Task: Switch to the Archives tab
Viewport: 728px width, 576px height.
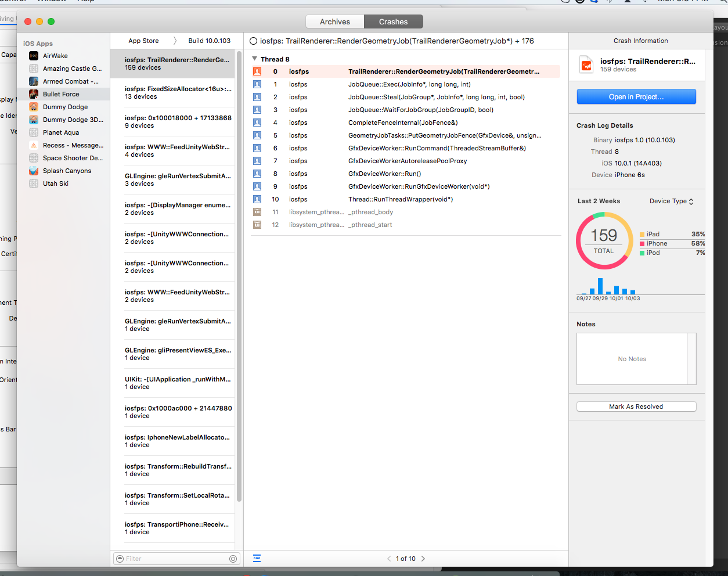Action: point(334,21)
